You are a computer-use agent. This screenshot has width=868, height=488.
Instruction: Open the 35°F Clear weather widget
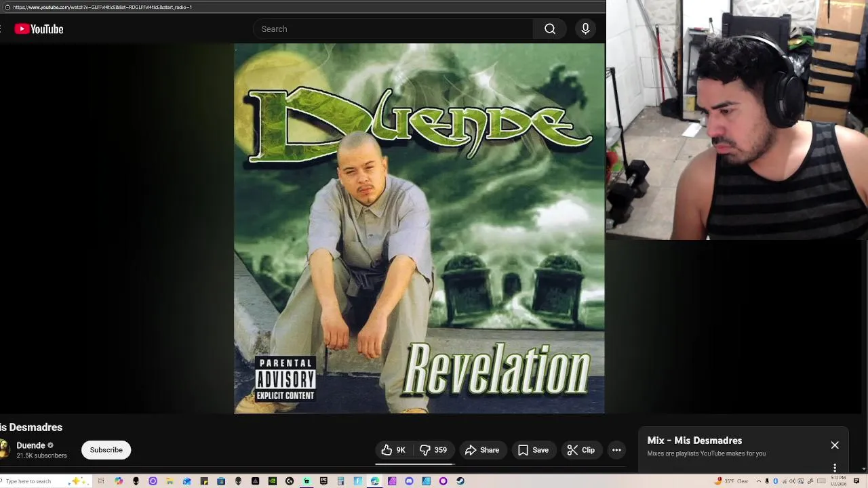click(732, 481)
